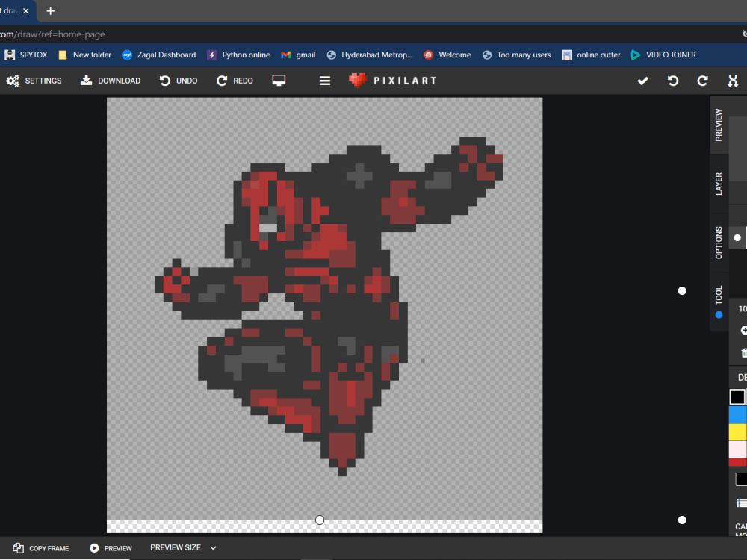Viewport: 747px width, 560px height.
Task: Open the VIDEO JOINER bookmark
Action: click(x=663, y=55)
